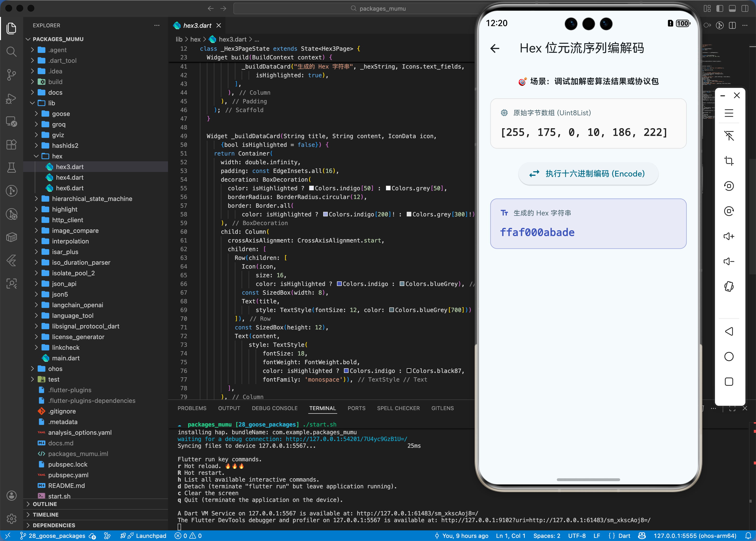Open the Run and Debug view
The image size is (756, 541).
click(11, 99)
